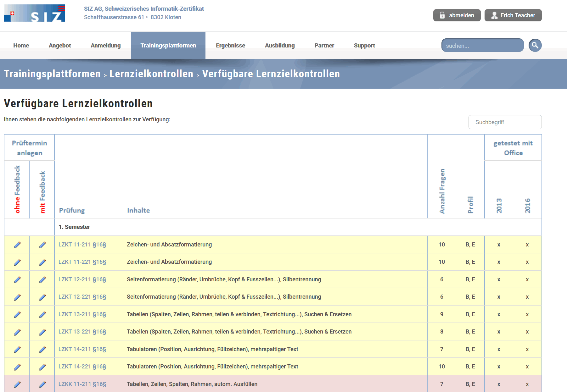
Task: Open the LZKK 11-211 §16§ link
Action: [x=82, y=384]
